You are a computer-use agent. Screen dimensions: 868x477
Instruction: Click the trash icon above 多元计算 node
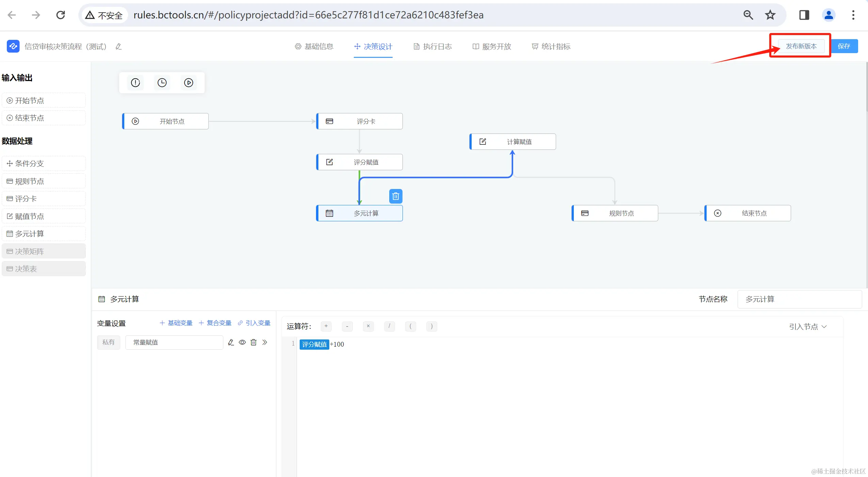[x=395, y=196]
